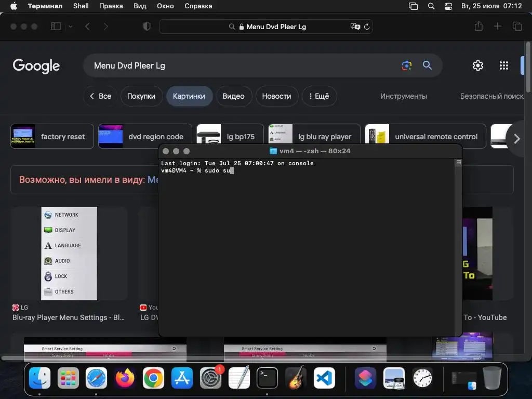
Task: Open Google quick settings gear
Action: point(478,65)
